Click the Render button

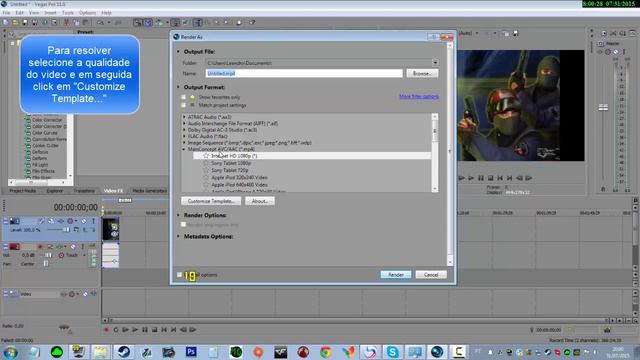(396, 275)
